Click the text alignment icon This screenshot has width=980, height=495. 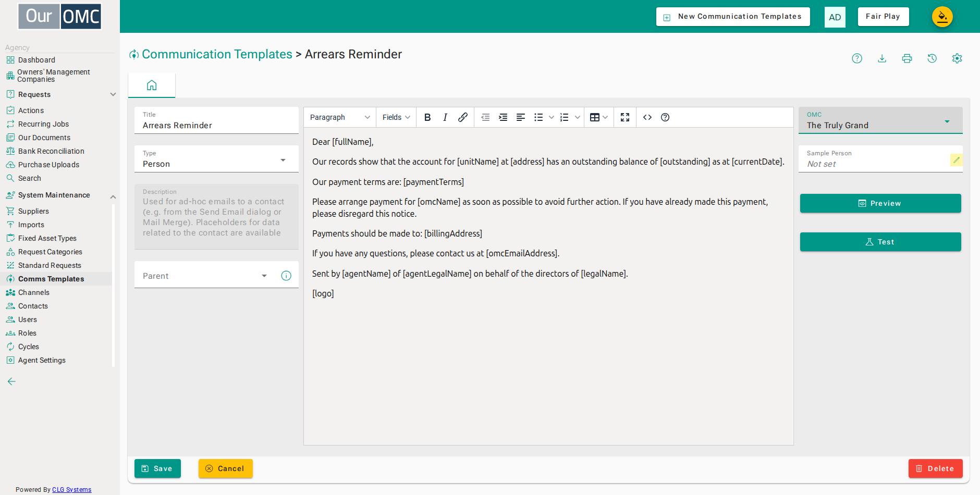(x=521, y=117)
